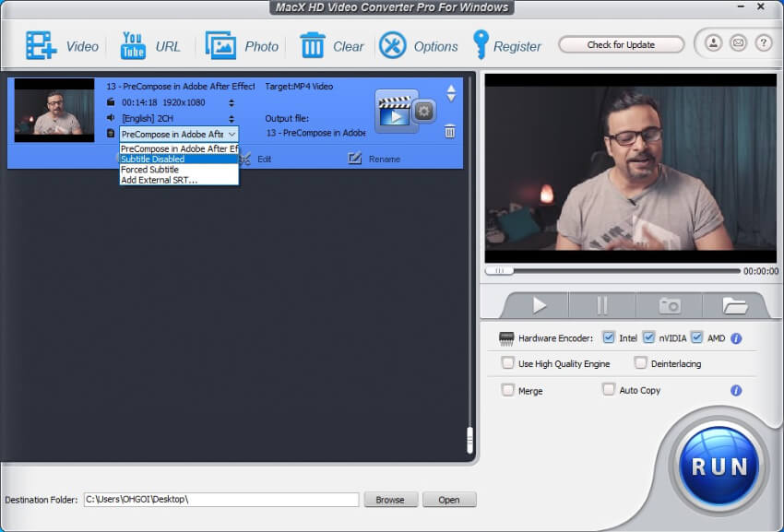Click the subtitle track icon in item row
Screen dimensions: 784x532
tap(111, 133)
